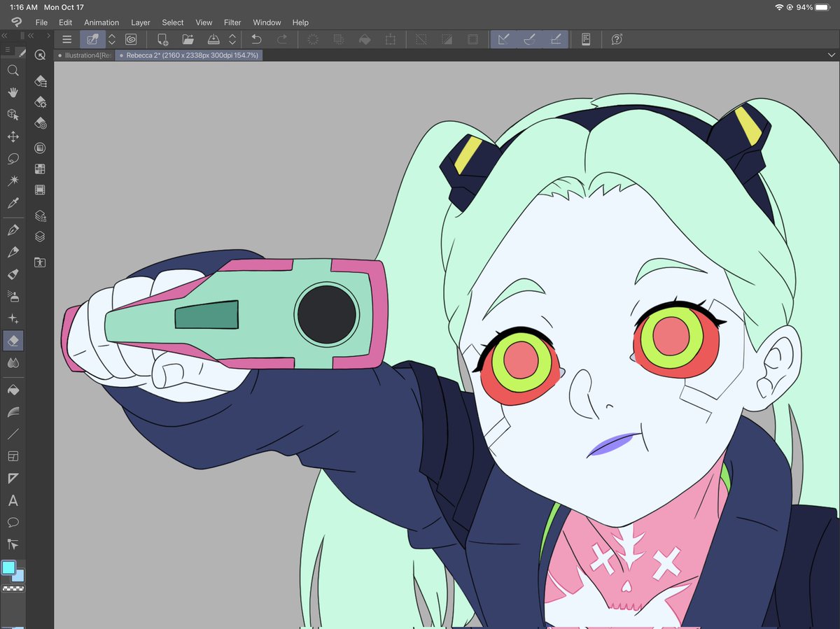Switch to the Illustration4 canvas tab
This screenshot has height=629, width=840.
click(85, 55)
